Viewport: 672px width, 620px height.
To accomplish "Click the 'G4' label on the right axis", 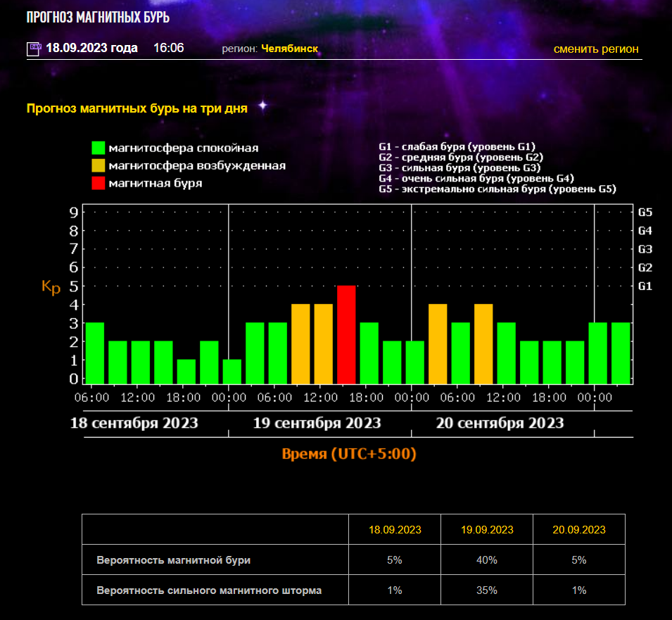I will [645, 231].
